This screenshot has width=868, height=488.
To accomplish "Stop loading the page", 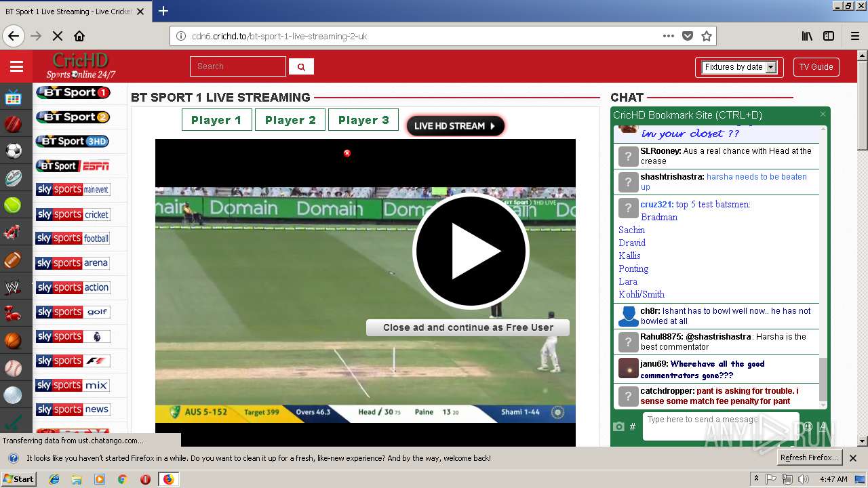I will click(58, 36).
